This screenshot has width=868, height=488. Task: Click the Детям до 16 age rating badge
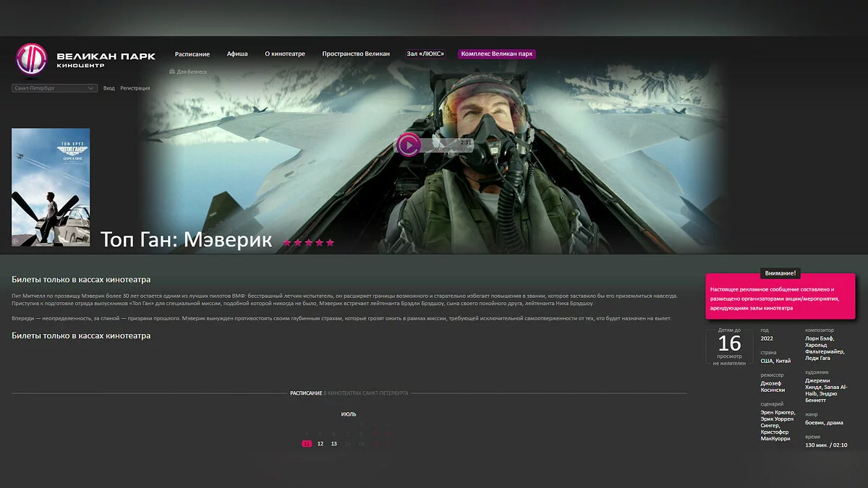[x=729, y=346]
